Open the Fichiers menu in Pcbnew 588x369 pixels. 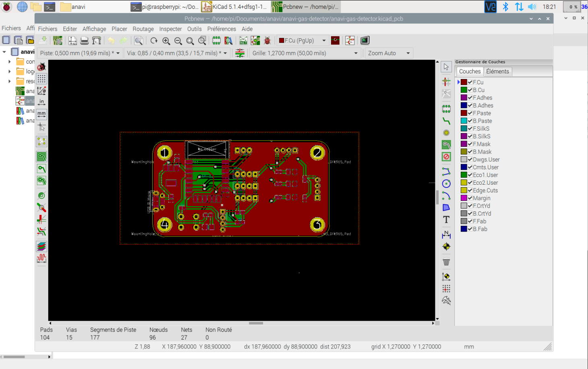tap(48, 29)
